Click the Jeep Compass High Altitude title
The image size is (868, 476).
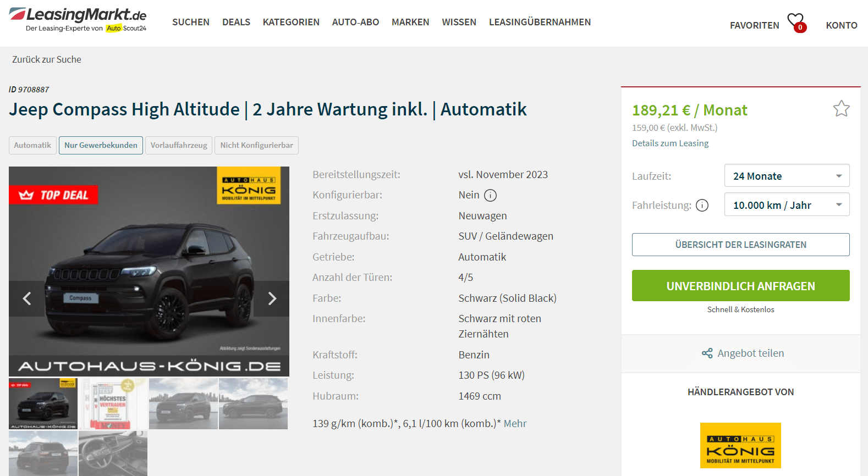point(268,109)
